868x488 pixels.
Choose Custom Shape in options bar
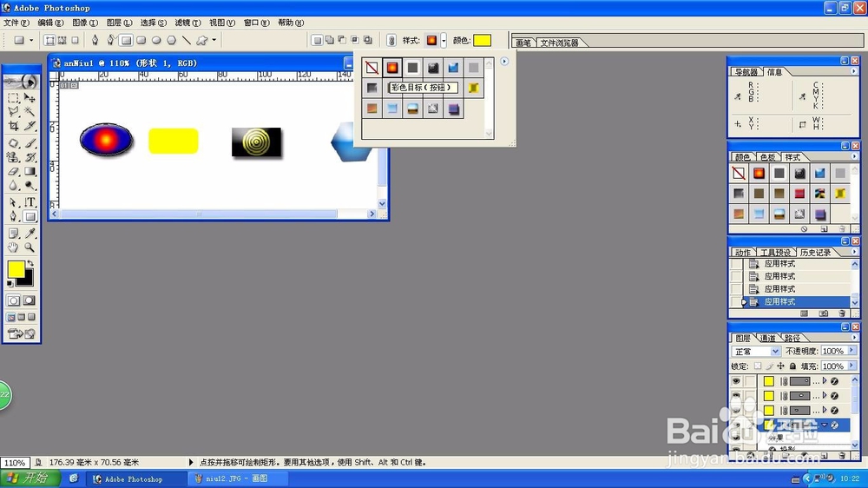202,40
